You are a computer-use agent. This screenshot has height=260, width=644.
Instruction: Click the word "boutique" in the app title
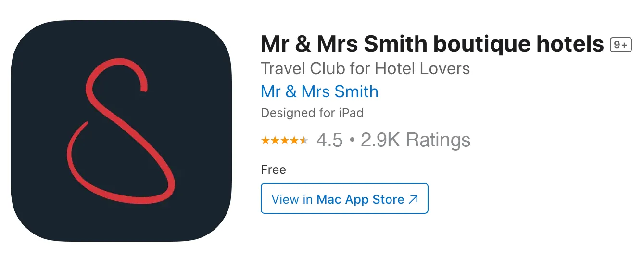click(481, 45)
